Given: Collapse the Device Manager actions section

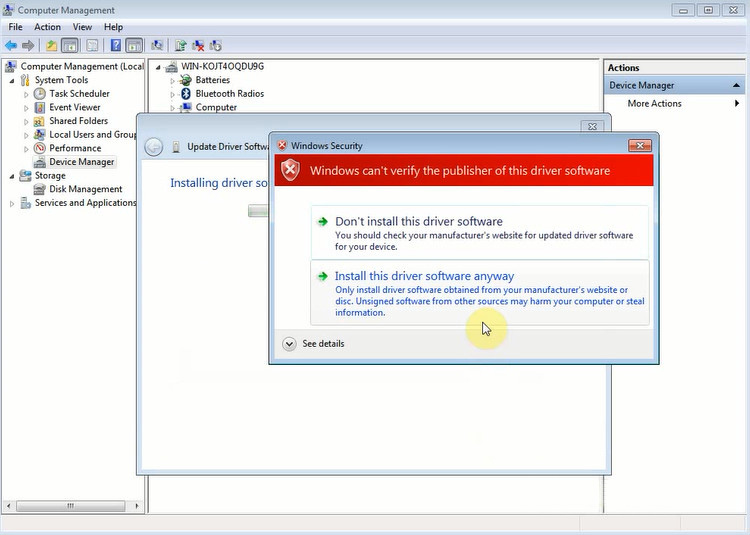Looking at the screenshot, I should click(x=736, y=86).
